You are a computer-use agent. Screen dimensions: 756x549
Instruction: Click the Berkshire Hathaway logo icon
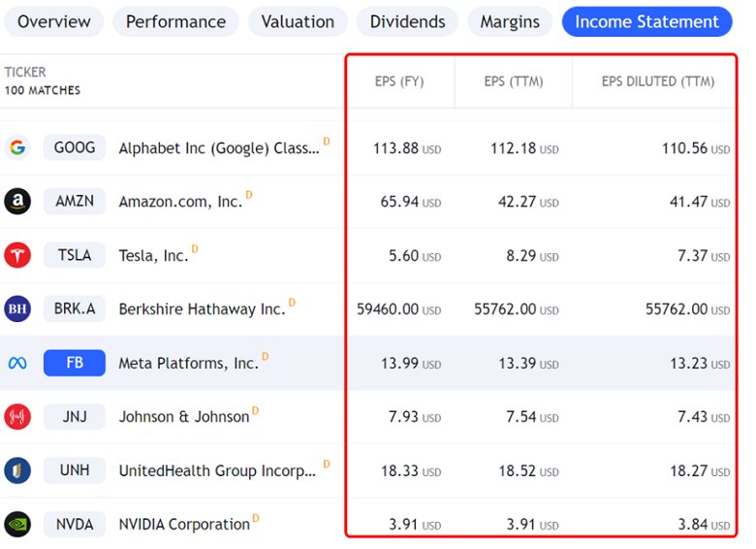[17, 309]
